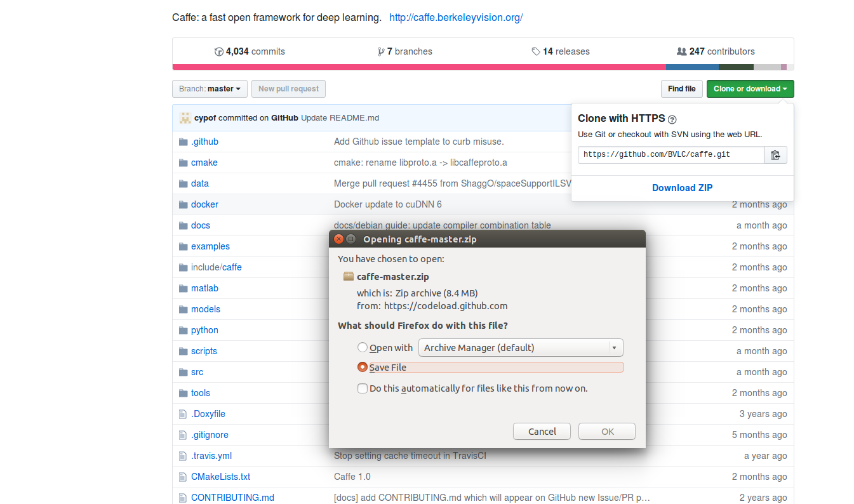The image size is (854, 504).
Task: Copy clone URL with clipboard icon
Action: click(x=775, y=155)
